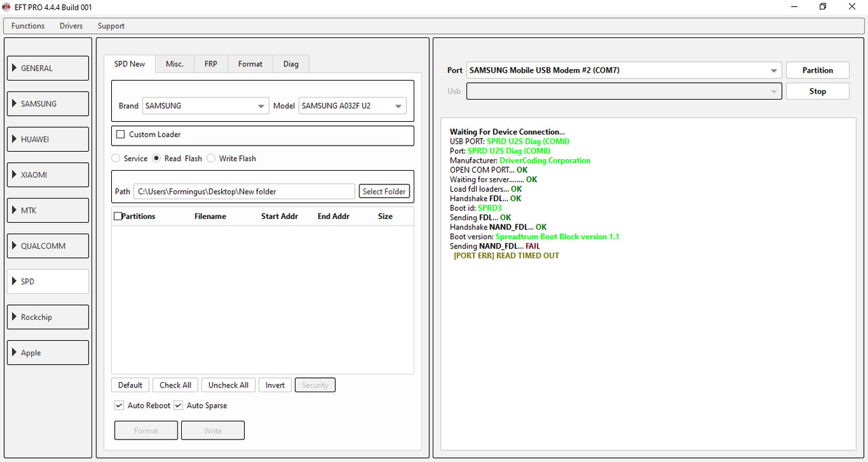
Task: Click the Filename column header
Action: click(x=210, y=216)
